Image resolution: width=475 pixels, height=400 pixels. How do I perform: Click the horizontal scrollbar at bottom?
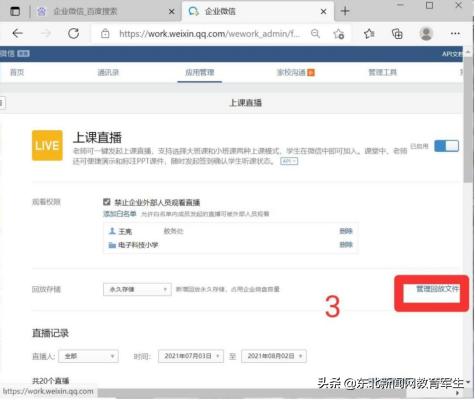point(252,394)
